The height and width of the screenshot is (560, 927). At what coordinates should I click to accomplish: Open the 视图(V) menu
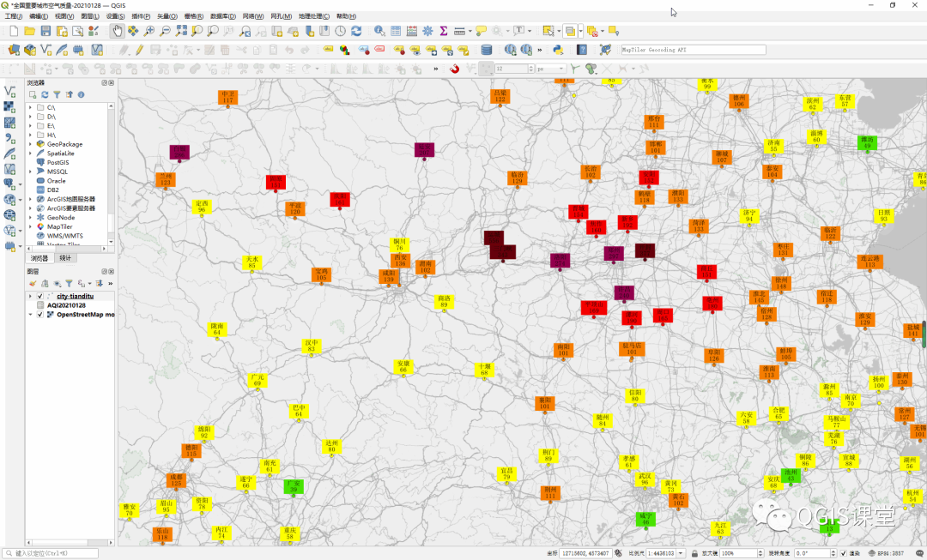(64, 16)
